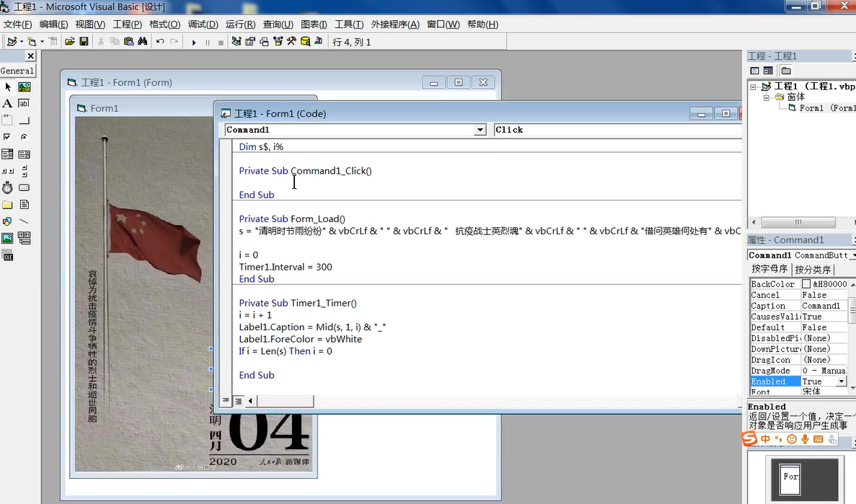The image size is (856, 504).
Task: Select the OptionButton control tool
Action: point(24,137)
